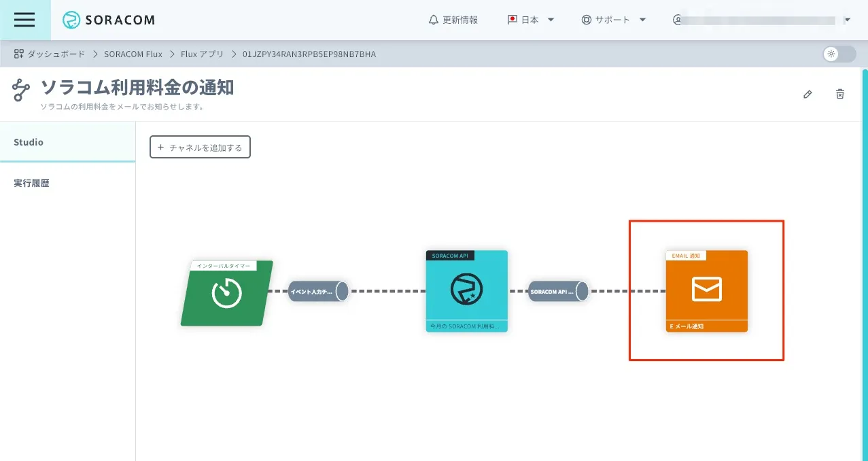Open the hamburger main menu
The image size is (868, 461).
pos(24,20)
